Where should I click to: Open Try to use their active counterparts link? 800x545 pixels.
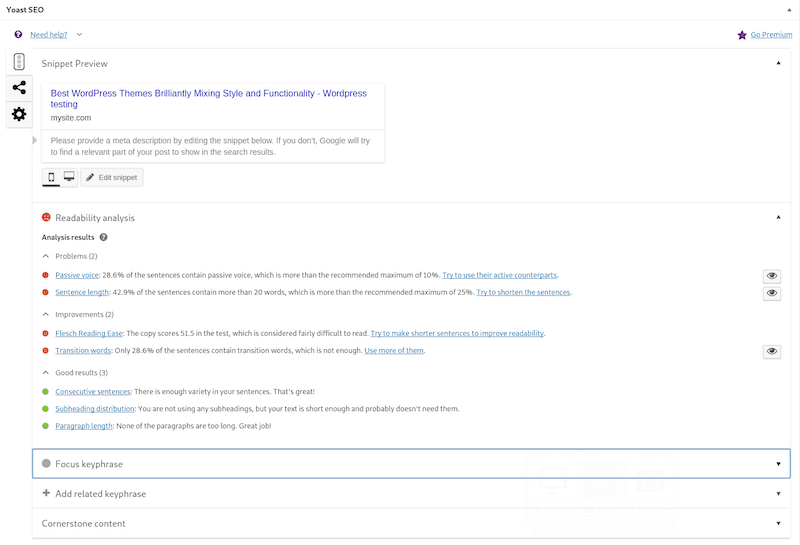[499, 275]
